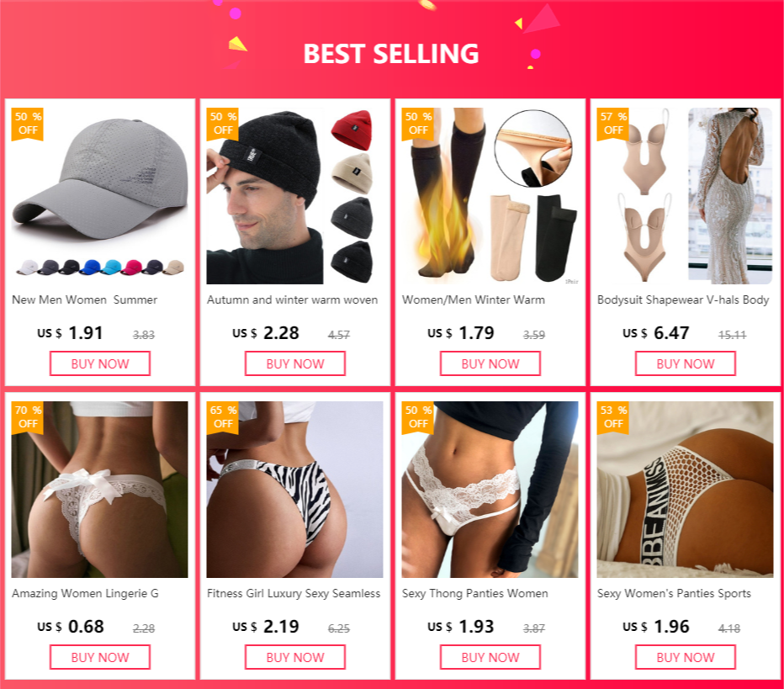Click BUY NOW for the US $1.93 item
Screen dimensions: 784x689
pyautogui.click(x=490, y=657)
